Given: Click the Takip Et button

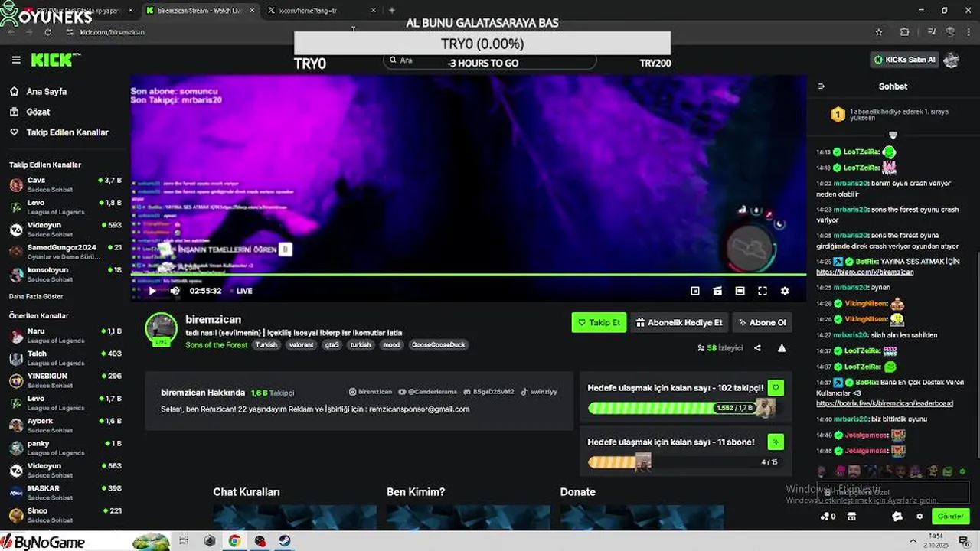Looking at the screenshot, I should click(x=599, y=322).
